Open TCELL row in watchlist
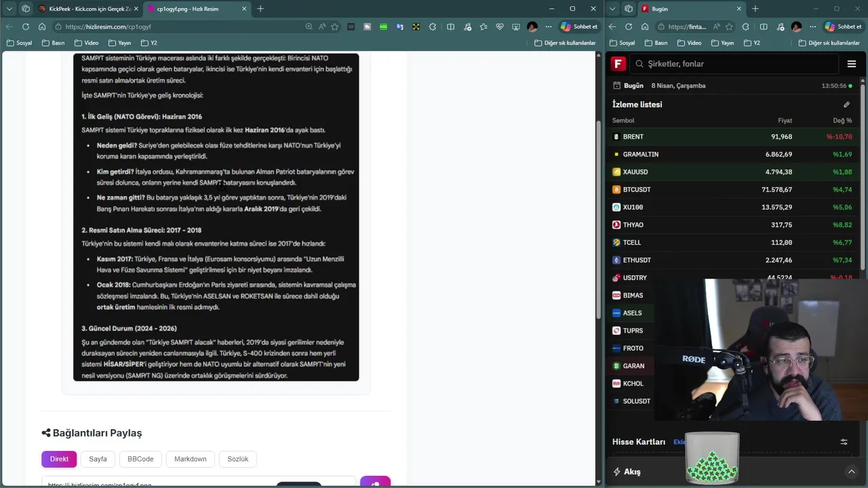868x488 pixels. pos(732,243)
